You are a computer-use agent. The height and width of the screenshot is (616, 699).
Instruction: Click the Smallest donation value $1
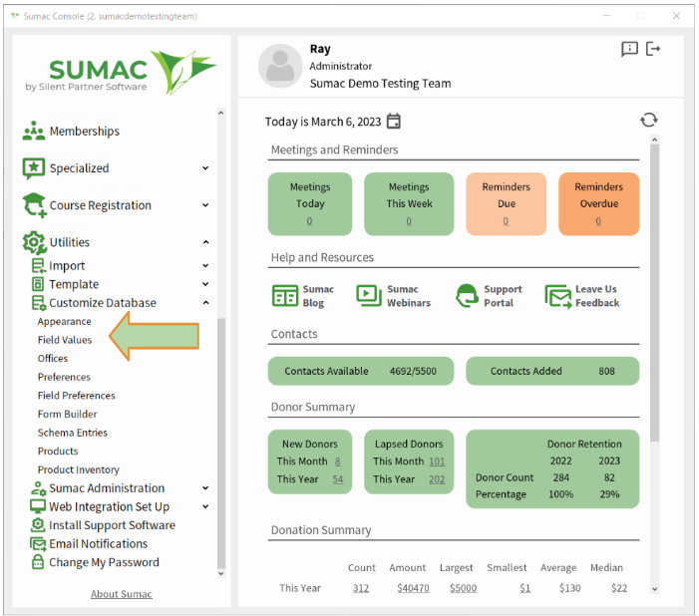[525, 588]
